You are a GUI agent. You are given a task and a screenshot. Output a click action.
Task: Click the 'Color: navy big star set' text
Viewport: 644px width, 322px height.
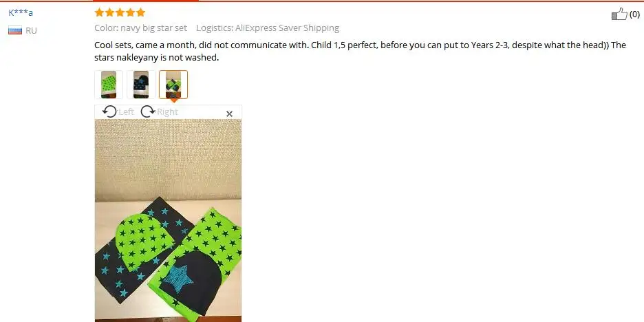pyautogui.click(x=140, y=28)
